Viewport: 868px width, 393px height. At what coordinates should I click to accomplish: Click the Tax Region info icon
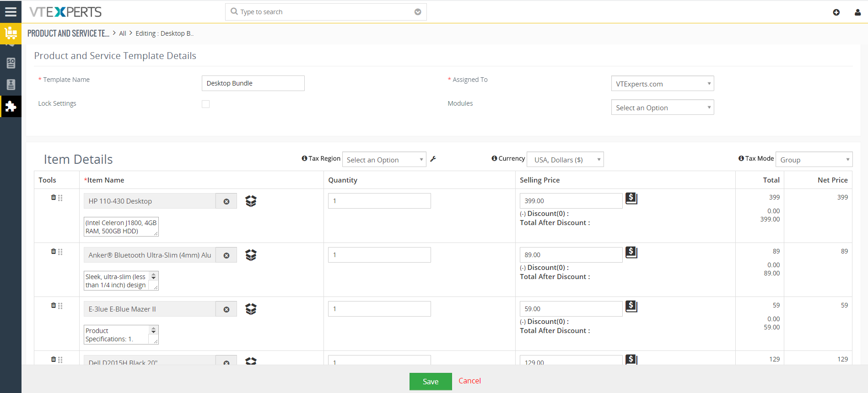click(x=304, y=158)
